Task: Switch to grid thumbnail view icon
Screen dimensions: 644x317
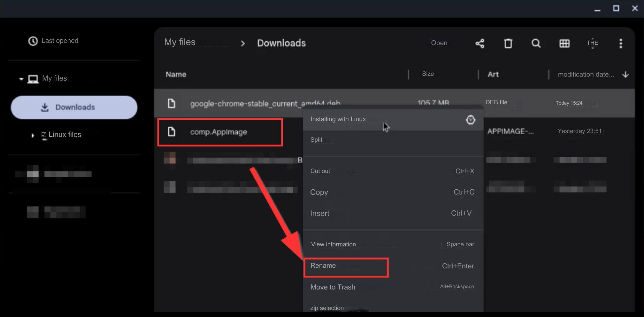Action: (564, 43)
